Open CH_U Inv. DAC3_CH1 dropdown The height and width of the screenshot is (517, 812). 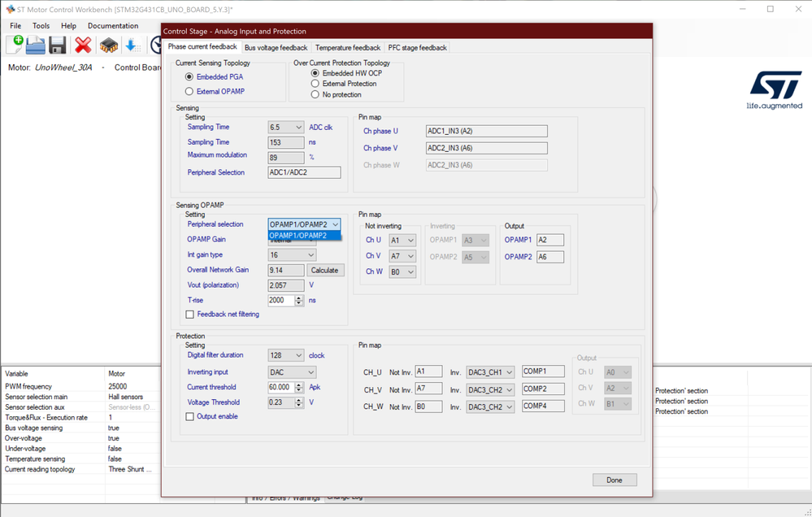coord(490,372)
